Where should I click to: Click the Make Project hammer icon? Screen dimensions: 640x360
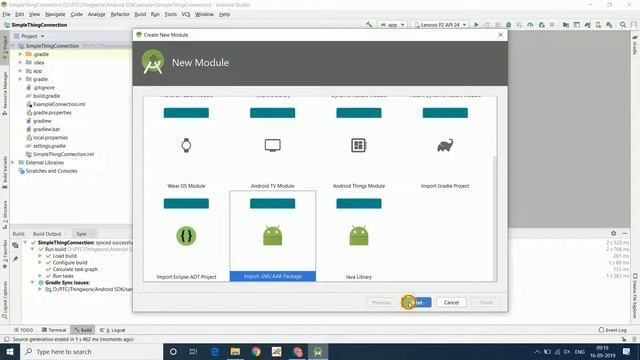click(x=369, y=25)
